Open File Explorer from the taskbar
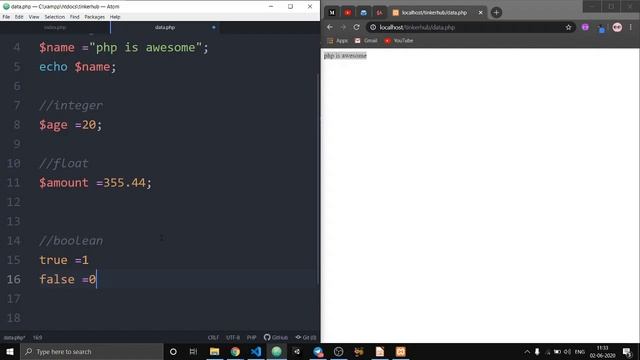640x360 pixels. click(214, 351)
